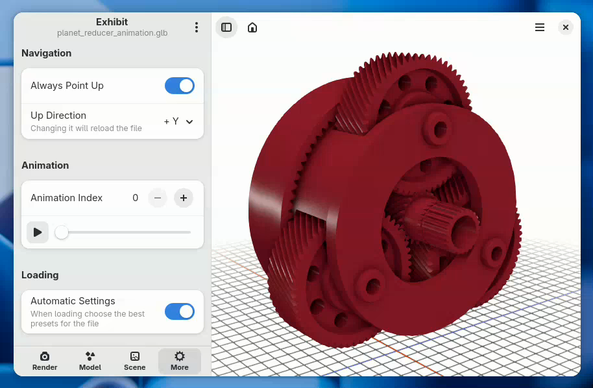Open the hamburger main menu
This screenshot has width=593, height=388.
pyautogui.click(x=540, y=27)
